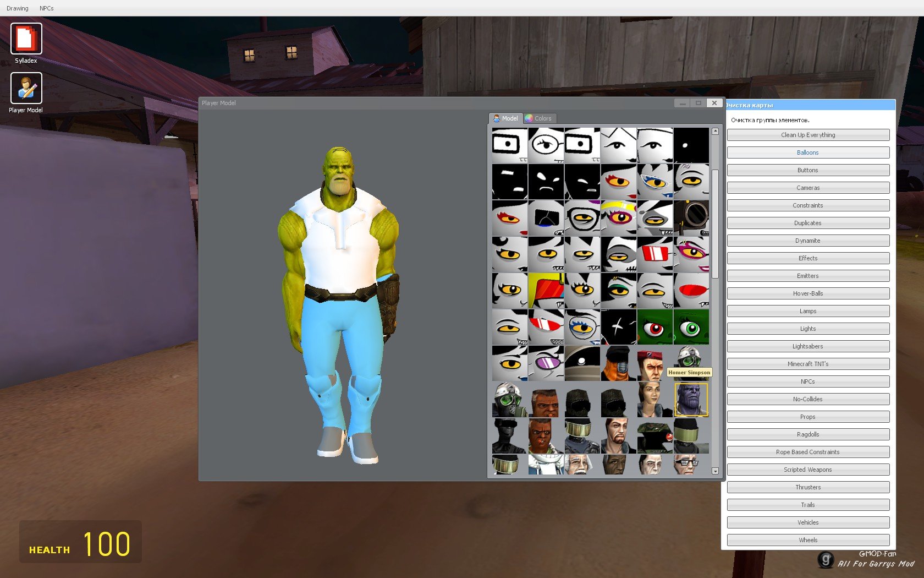This screenshot has width=924, height=578.
Task: Remove all Thrusters
Action: (x=808, y=487)
